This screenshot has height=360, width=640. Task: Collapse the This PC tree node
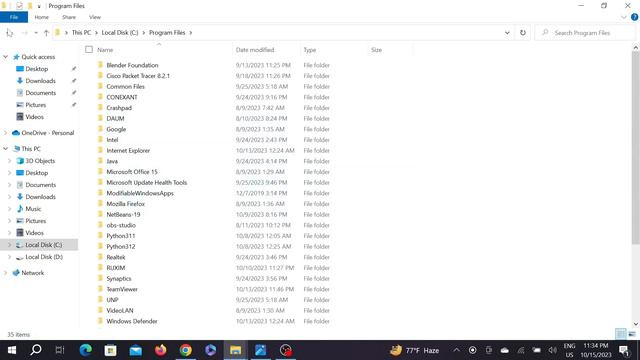point(5,149)
